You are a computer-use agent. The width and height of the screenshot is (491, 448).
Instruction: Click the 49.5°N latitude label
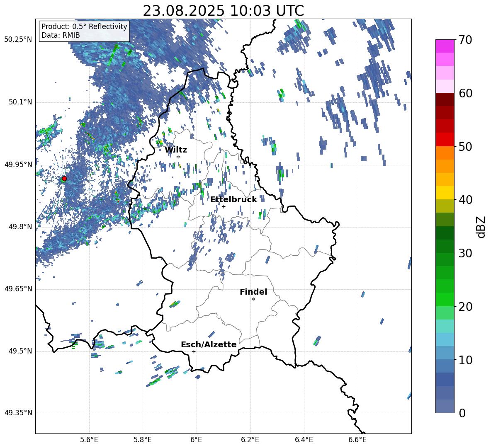(x=20, y=351)
